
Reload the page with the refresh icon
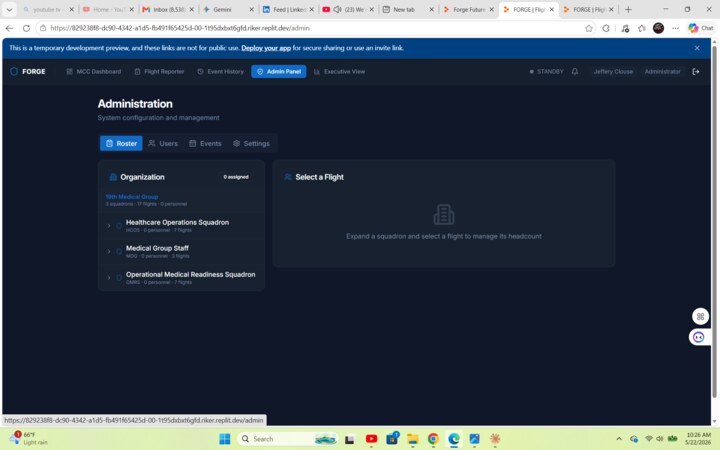click(x=26, y=28)
